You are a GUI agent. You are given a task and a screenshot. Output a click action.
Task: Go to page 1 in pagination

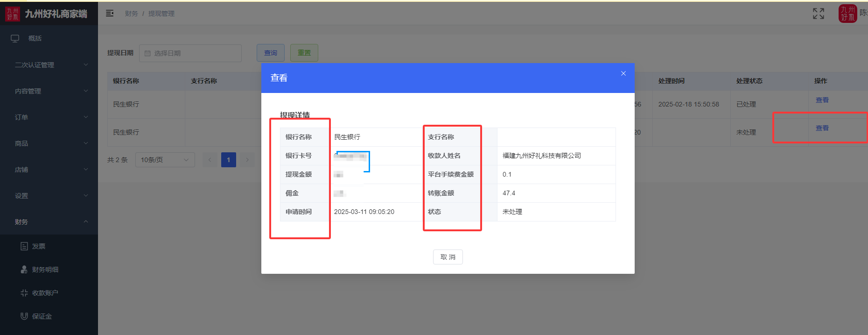pyautogui.click(x=229, y=160)
